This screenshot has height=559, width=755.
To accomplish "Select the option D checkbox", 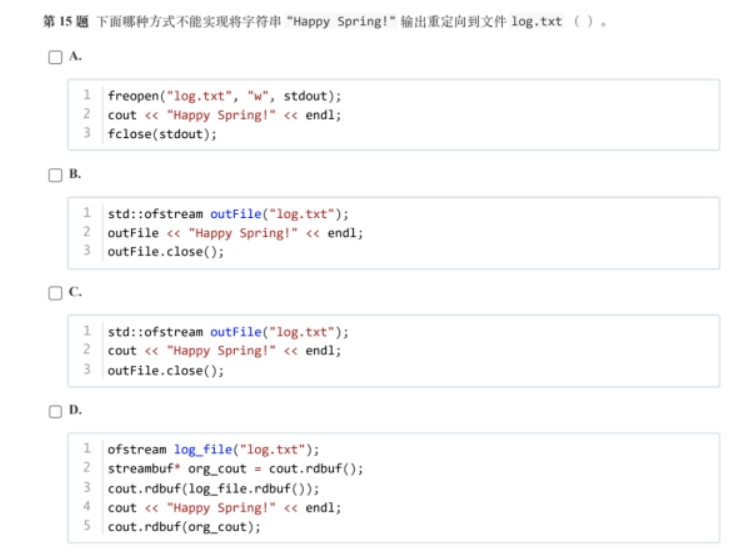I will pos(55,411).
